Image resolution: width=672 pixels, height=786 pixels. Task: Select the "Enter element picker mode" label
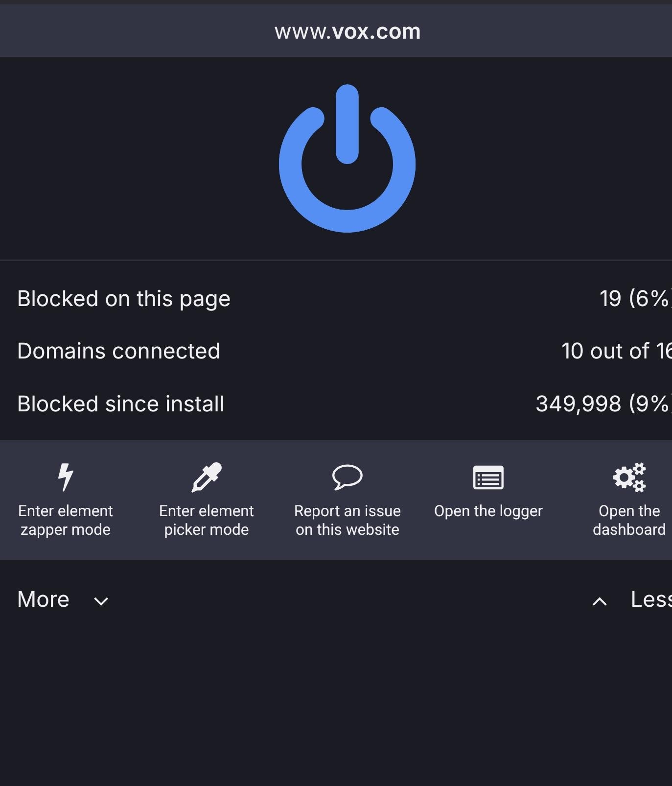(x=207, y=520)
